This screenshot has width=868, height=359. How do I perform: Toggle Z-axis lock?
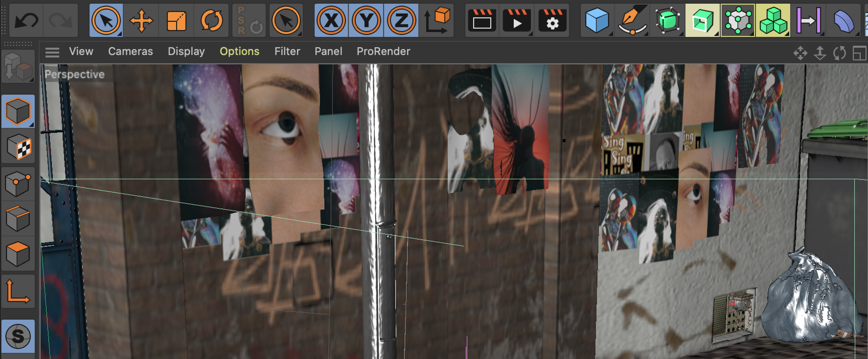click(x=401, y=21)
